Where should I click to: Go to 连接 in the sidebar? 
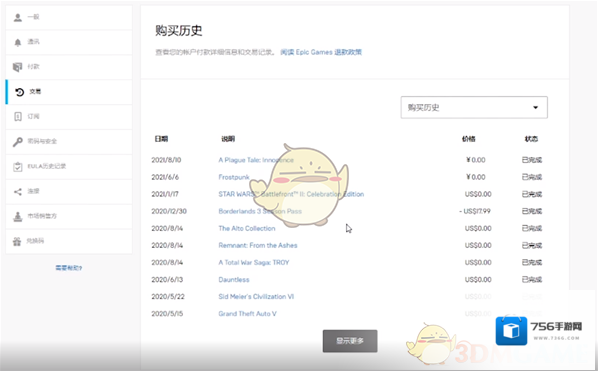(69, 191)
